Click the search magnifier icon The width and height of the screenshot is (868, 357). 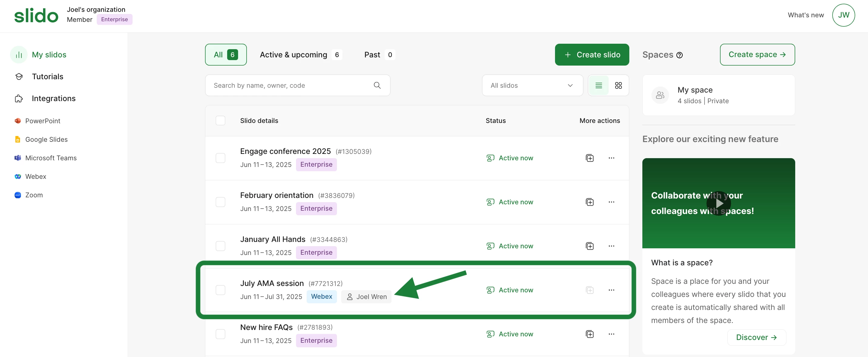click(377, 85)
